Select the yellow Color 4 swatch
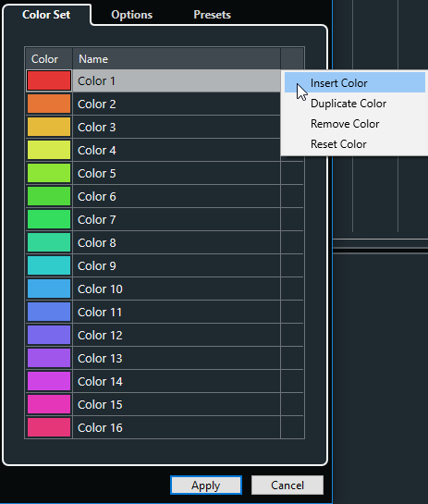 pyautogui.click(x=49, y=150)
